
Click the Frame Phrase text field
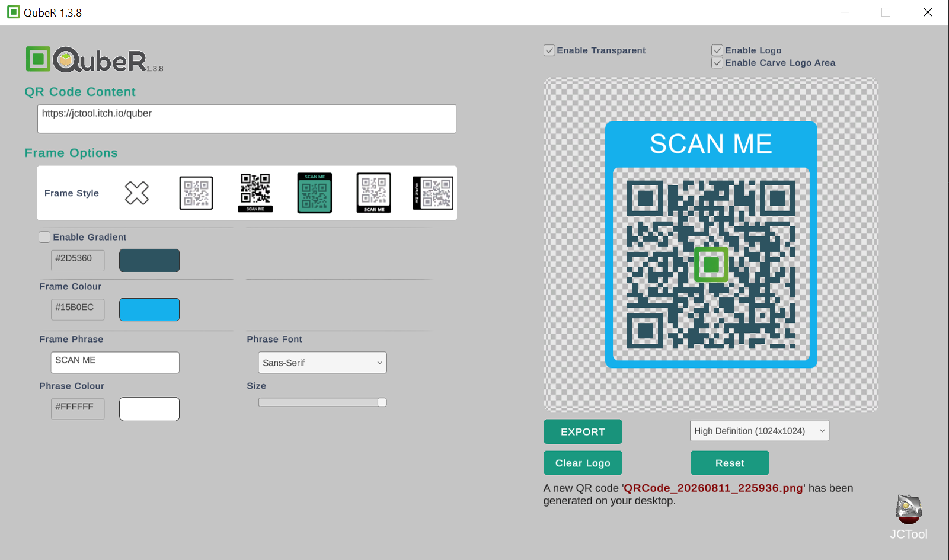coord(115,363)
